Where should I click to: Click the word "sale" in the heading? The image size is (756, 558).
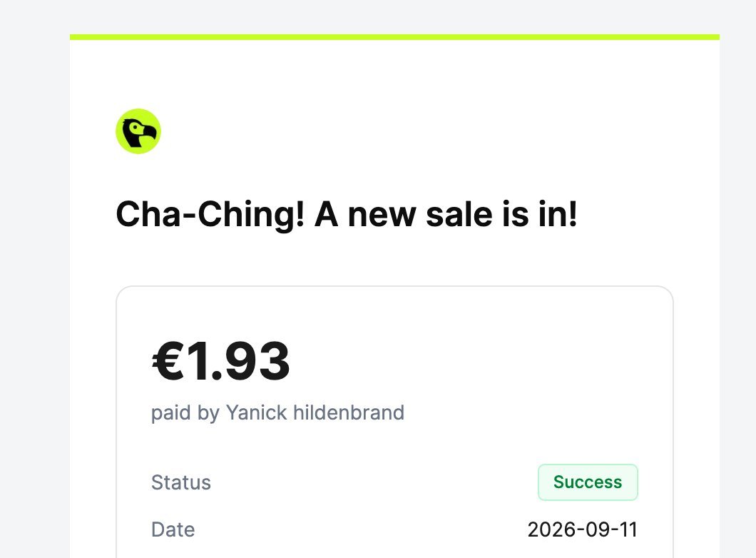459,215
